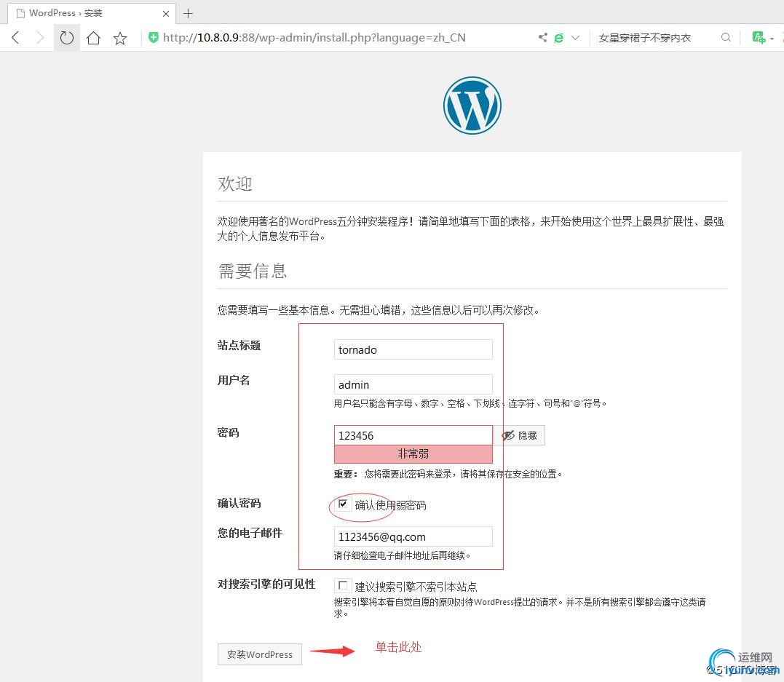The image size is (784, 682).
Task: Click the search magnifier icon
Action: (726, 38)
